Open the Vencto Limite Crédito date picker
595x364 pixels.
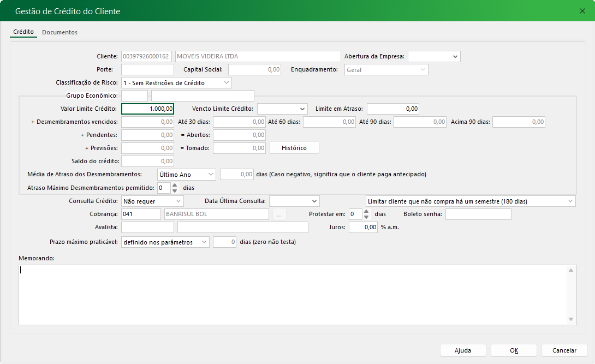[302, 109]
